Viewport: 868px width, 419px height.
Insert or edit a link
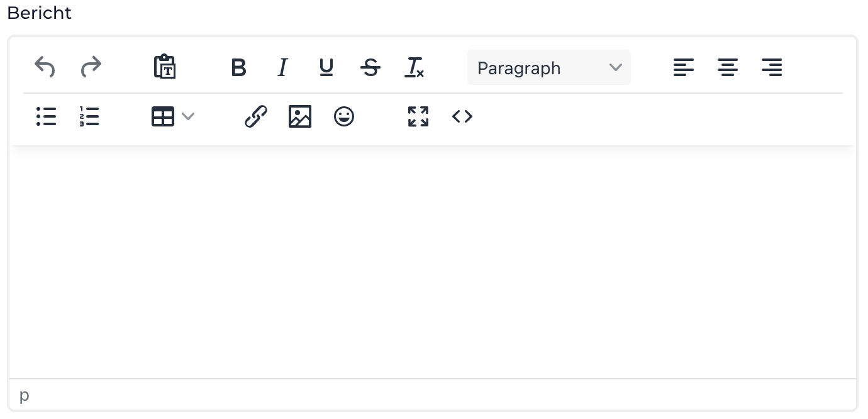256,116
